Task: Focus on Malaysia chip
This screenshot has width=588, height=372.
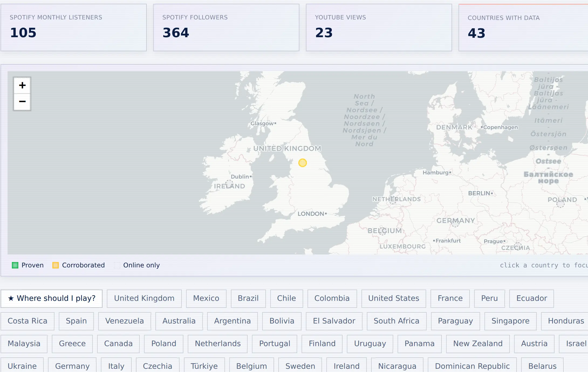Action: (24, 344)
